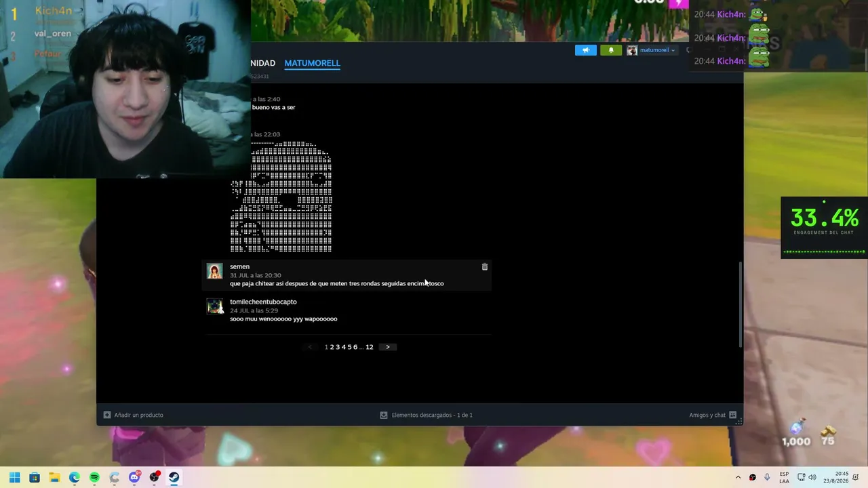The image size is (868, 488).
Task: Go to comments page 2
Action: (x=332, y=347)
